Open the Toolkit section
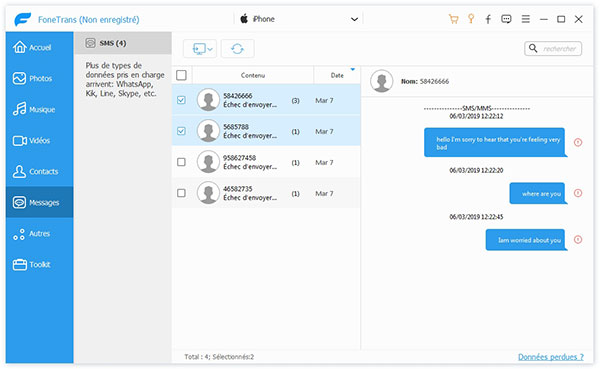 click(x=39, y=264)
